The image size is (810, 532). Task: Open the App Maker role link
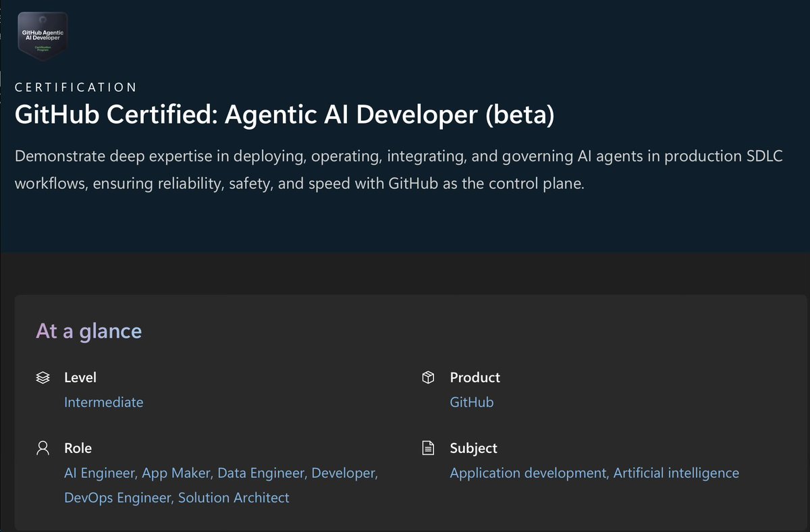(x=175, y=473)
